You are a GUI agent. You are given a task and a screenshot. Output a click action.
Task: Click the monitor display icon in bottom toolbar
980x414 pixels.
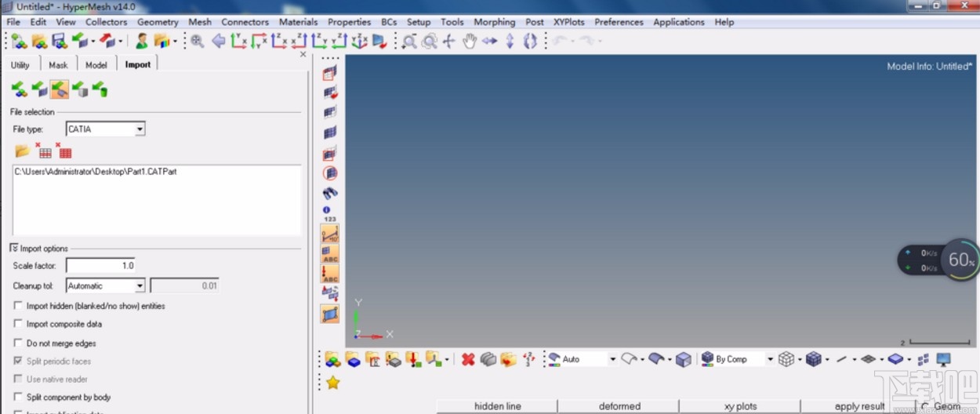(x=943, y=359)
